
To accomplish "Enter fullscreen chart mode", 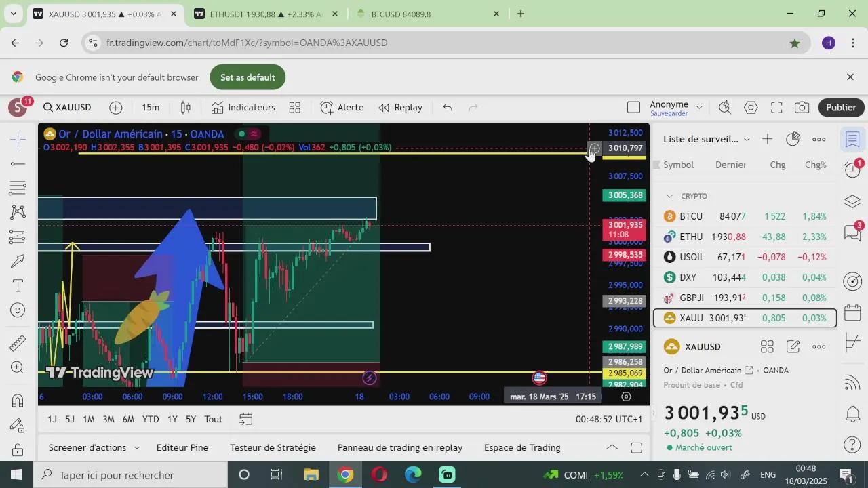I will pyautogui.click(x=776, y=108).
